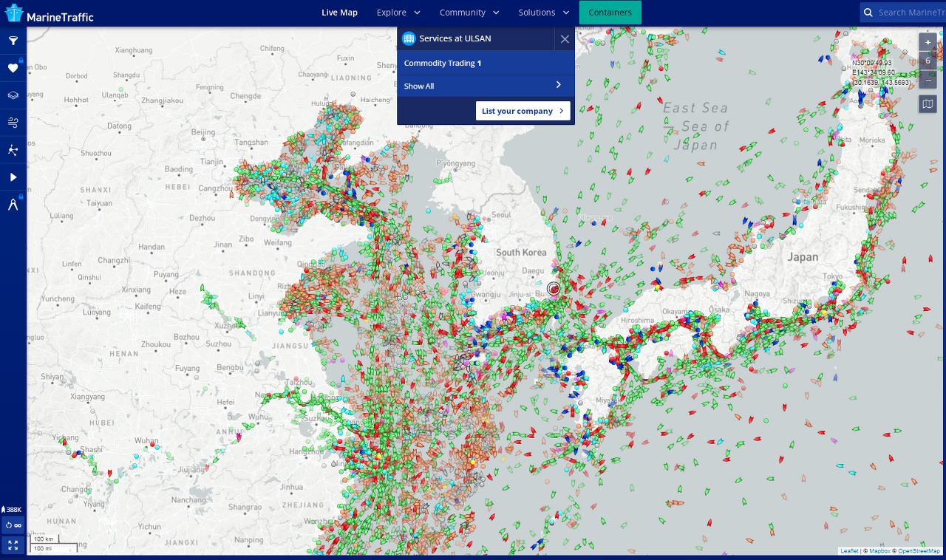Expand the Solutions menu
Viewport: 946px width, 560px height.
pos(543,13)
